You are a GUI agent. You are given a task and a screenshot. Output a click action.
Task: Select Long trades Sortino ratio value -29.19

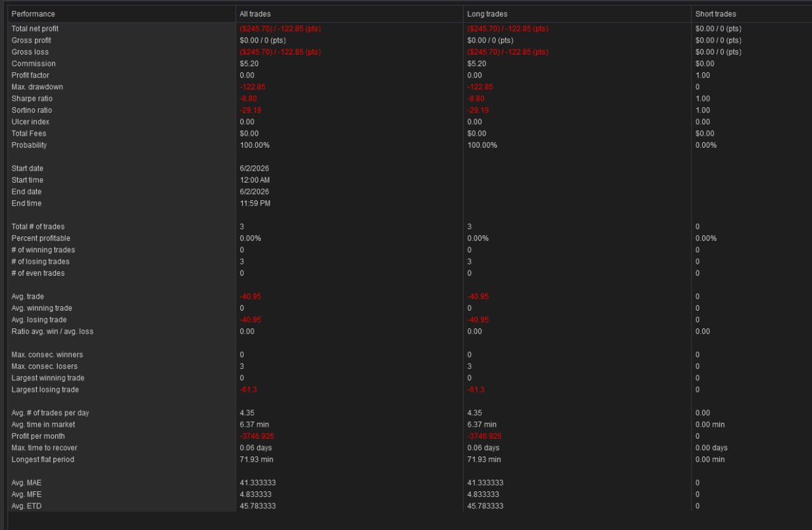[478, 110]
